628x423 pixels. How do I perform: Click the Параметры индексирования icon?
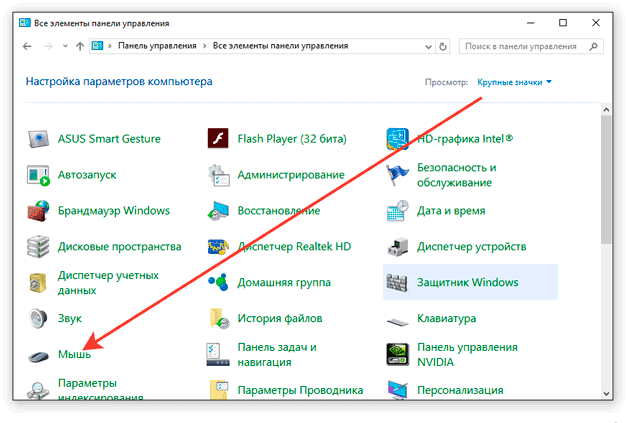[x=38, y=390]
